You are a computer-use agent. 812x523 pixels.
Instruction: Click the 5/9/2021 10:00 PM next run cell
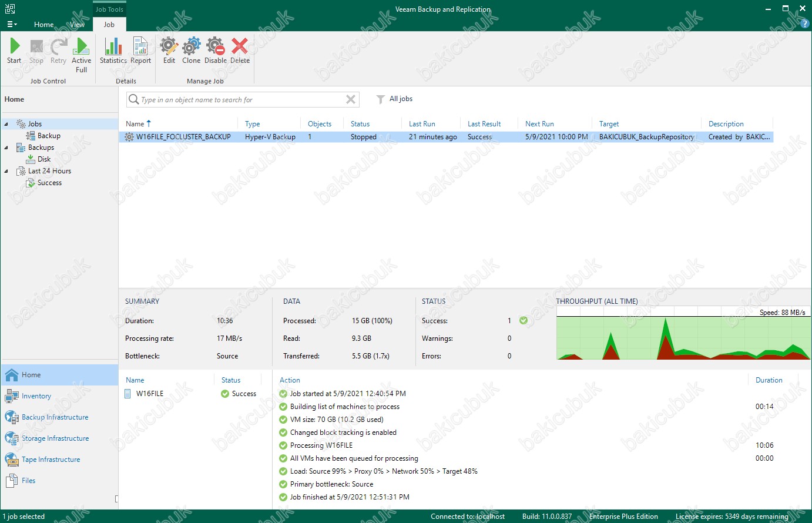click(x=556, y=137)
